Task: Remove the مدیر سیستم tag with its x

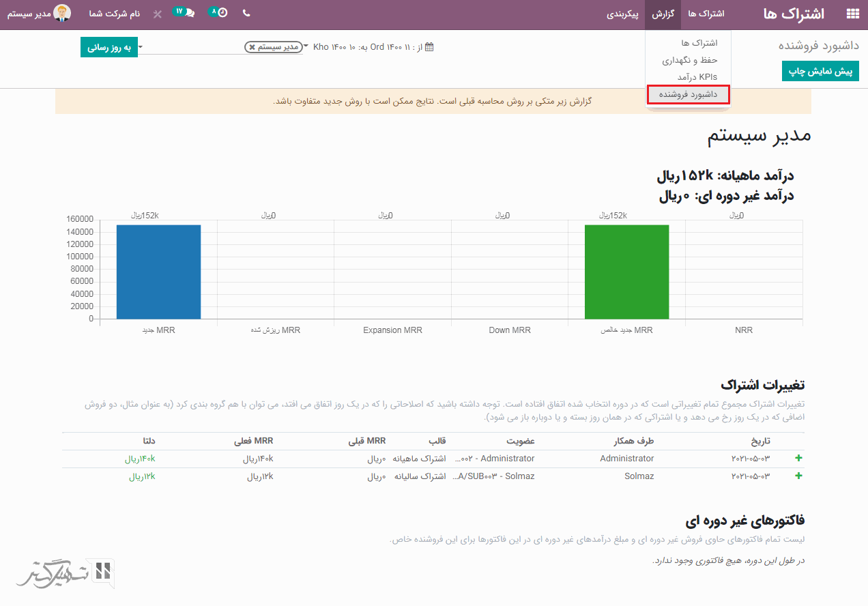Action: 252,47
